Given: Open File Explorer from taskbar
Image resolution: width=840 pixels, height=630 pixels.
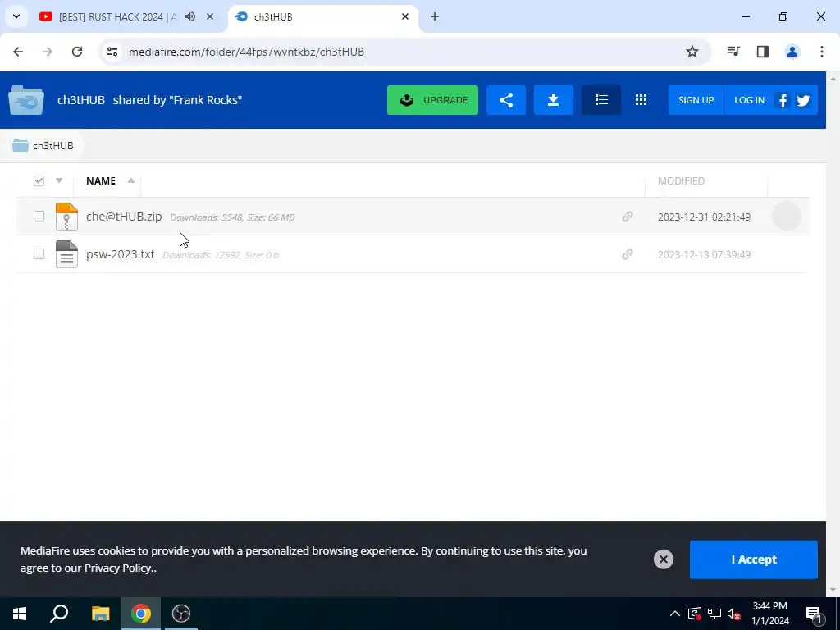Looking at the screenshot, I should [x=100, y=614].
